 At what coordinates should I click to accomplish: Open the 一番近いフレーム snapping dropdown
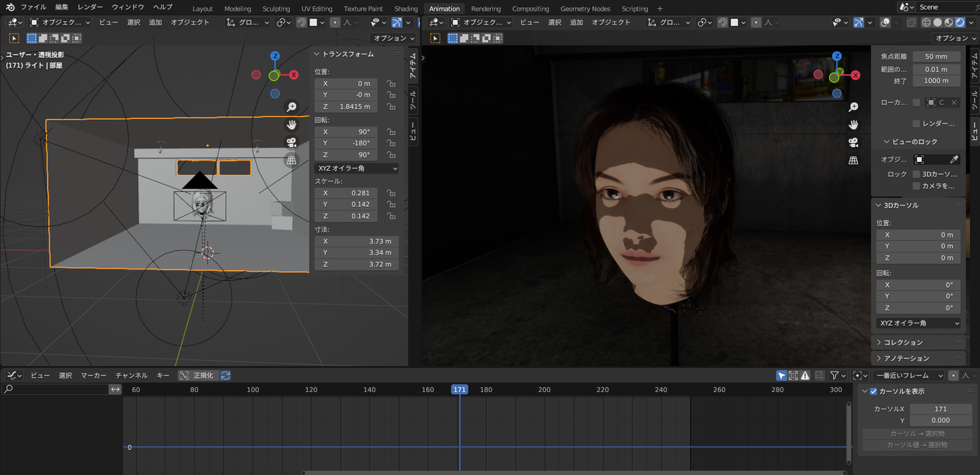tap(910, 375)
